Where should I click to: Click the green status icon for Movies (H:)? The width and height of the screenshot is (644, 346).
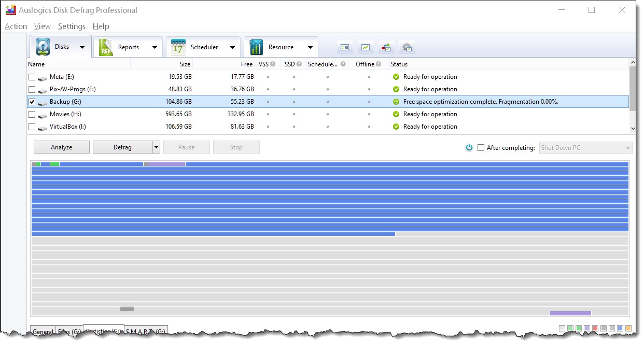point(396,114)
